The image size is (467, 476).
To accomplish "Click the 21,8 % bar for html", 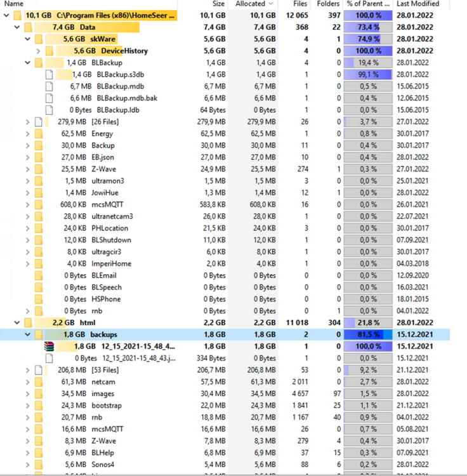I will coord(368,322).
